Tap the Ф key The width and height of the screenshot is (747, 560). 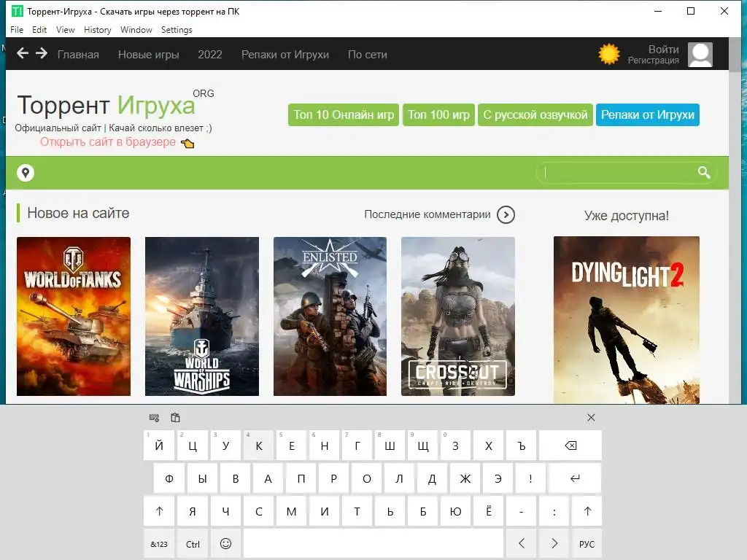pyautogui.click(x=169, y=478)
